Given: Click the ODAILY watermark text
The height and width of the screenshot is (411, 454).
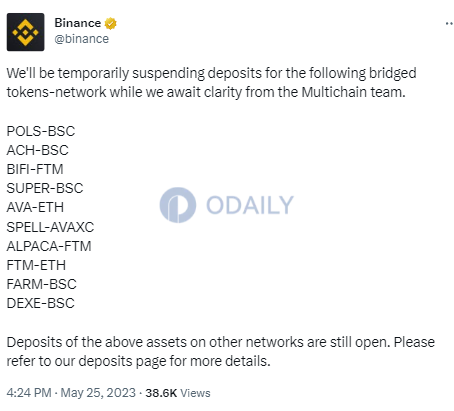Looking at the screenshot, I should [250, 205].
